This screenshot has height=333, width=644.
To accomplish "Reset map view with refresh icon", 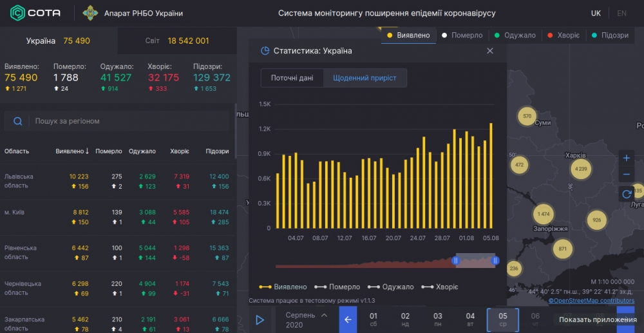I will point(627,193).
